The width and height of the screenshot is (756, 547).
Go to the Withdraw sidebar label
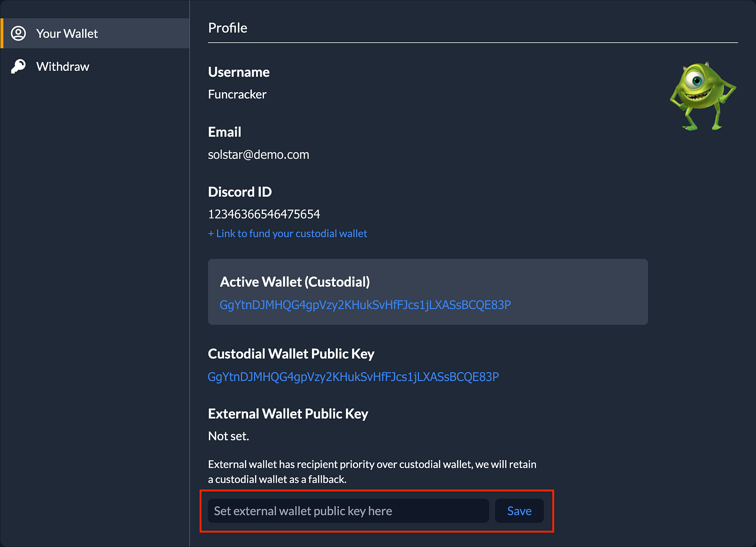(63, 67)
